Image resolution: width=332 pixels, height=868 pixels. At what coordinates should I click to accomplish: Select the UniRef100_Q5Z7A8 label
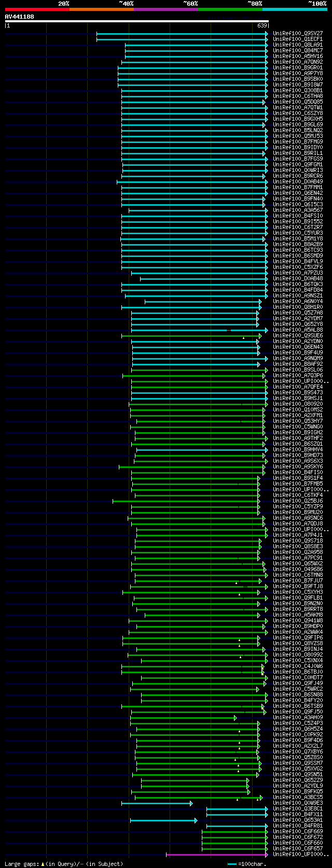(298, 312)
